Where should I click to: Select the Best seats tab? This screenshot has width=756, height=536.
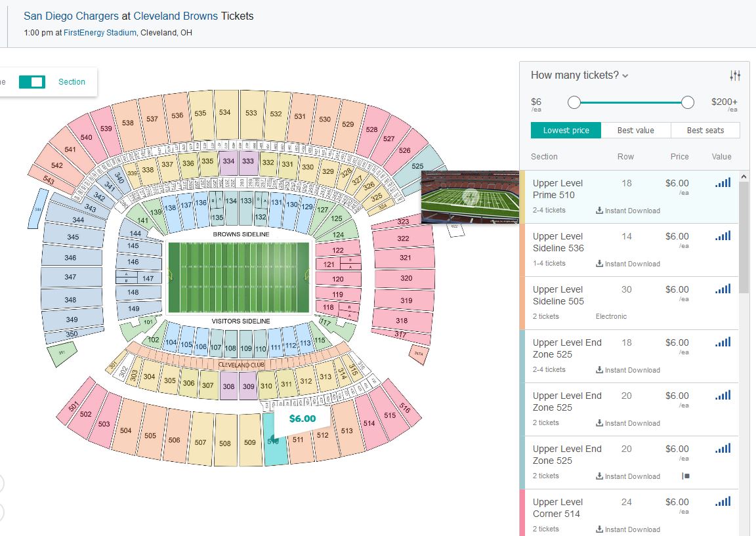(x=705, y=130)
